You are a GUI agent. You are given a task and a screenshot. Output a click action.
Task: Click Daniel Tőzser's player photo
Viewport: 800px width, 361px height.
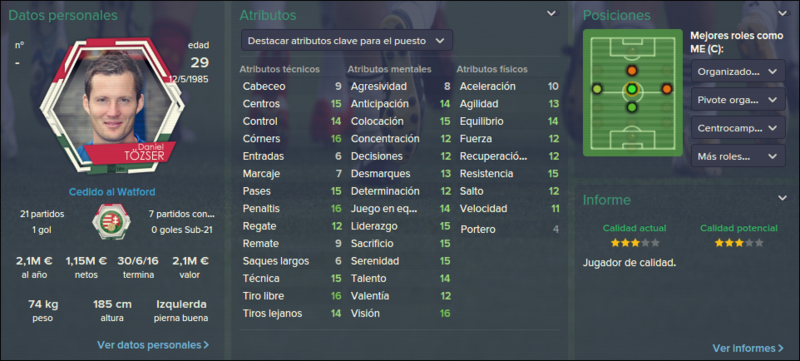pos(112,102)
